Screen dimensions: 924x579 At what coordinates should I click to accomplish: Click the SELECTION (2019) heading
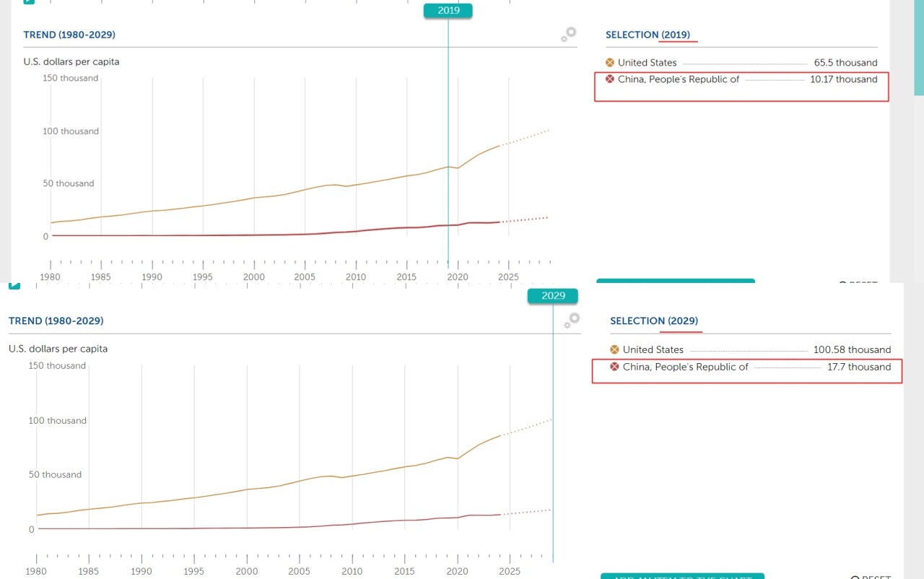[x=648, y=35]
